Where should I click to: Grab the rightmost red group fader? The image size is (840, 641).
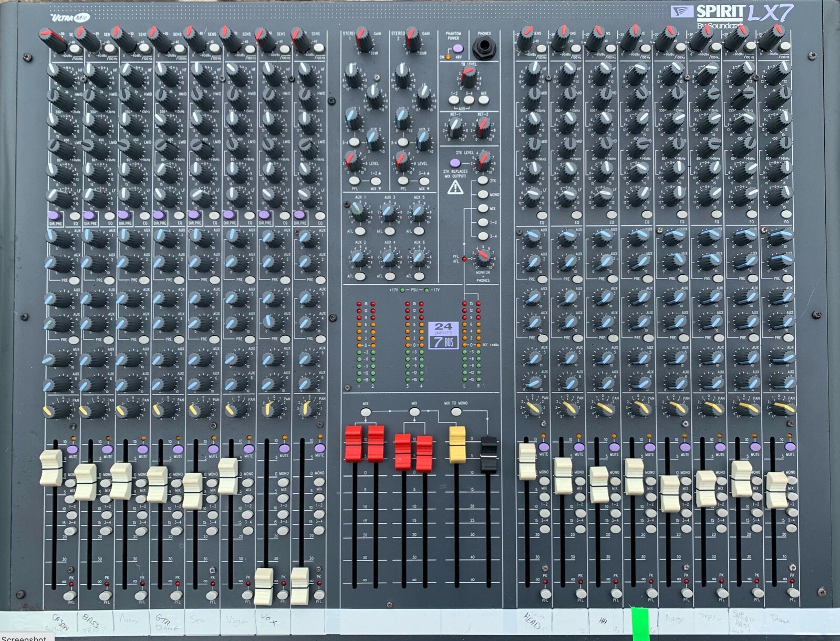(424, 454)
